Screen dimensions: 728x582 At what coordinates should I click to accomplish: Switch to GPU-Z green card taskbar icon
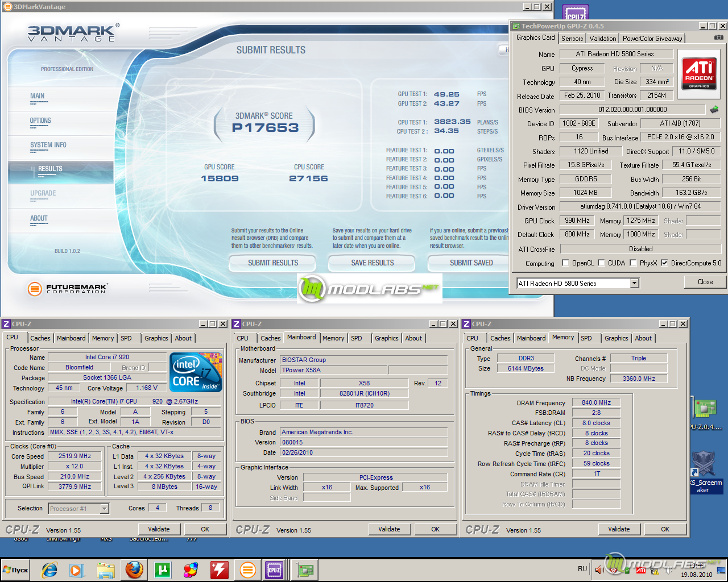tap(305, 569)
